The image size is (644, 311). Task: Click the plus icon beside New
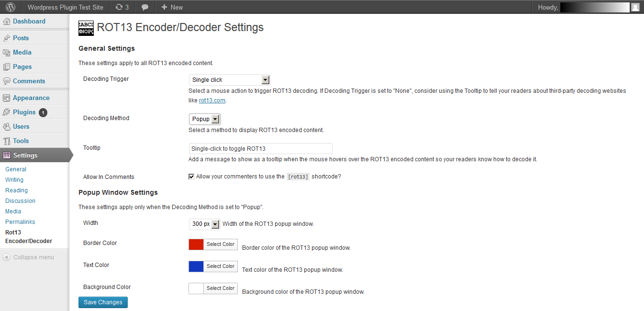164,7
